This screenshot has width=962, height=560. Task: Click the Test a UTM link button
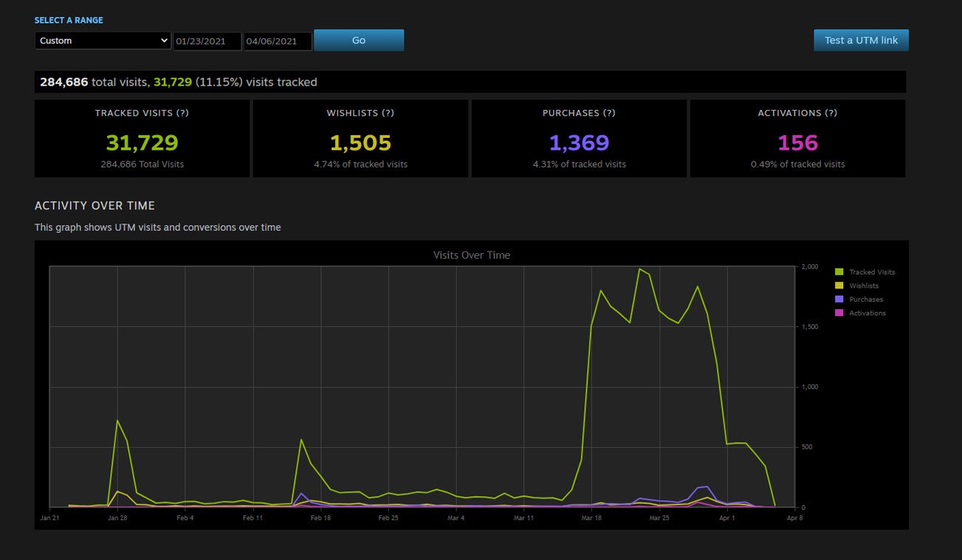pos(861,41)
